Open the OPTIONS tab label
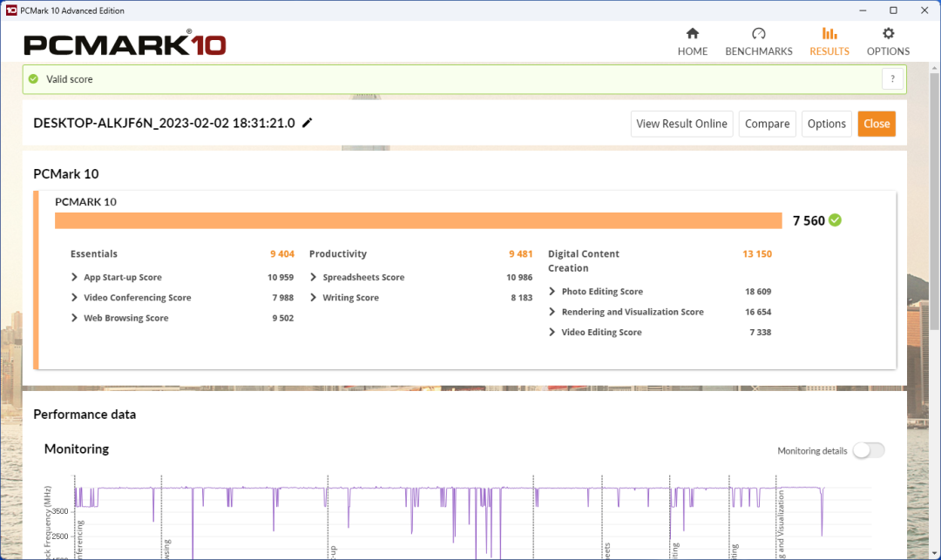 tap(888, 51)
